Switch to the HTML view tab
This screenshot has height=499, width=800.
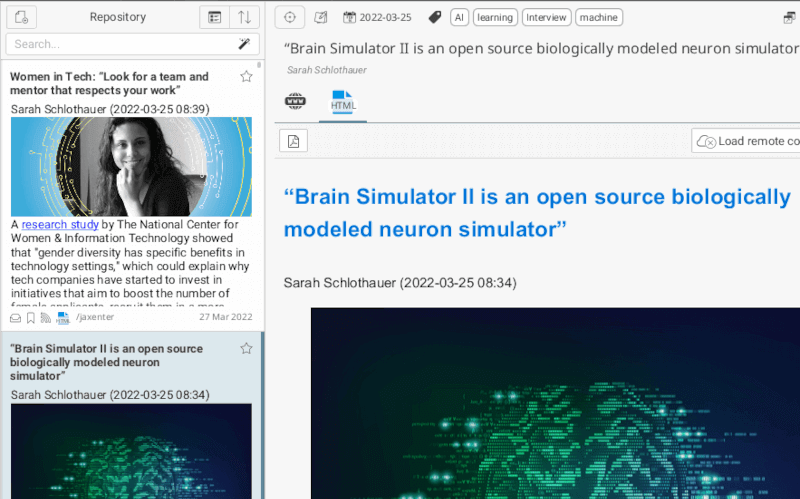coord(343,101)
